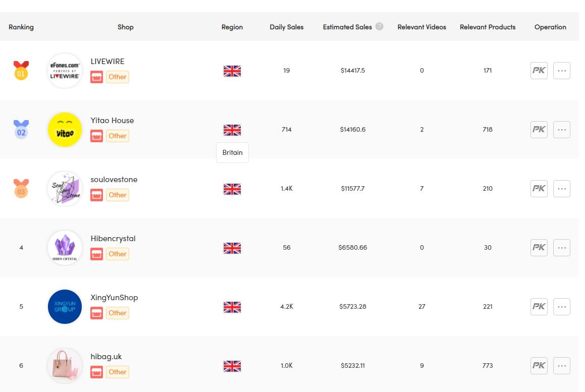This screenshot has width=585, height=392.
Task: Click the Estimated Sales column header
Action: click(347, 27)
